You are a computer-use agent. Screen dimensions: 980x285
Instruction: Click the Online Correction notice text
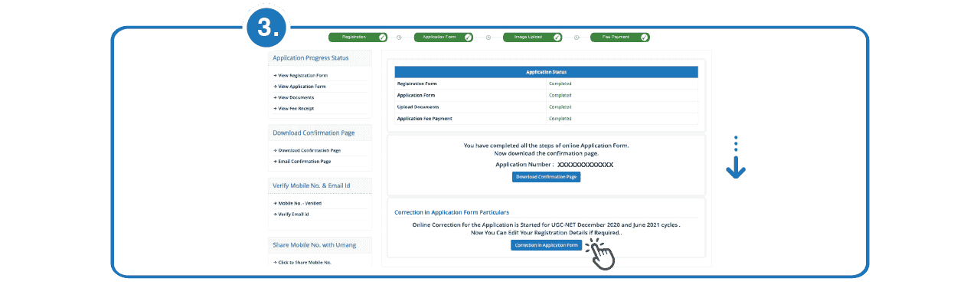[x=547, y=229]
